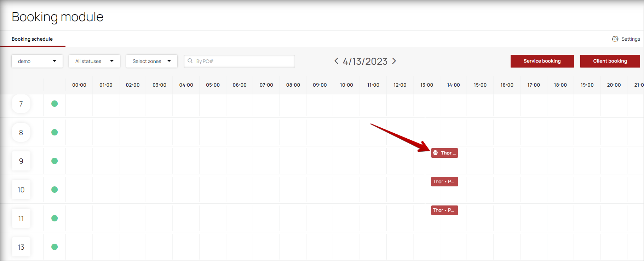Screen dimensions: 644x261
Task: Click the Settings gear icon
Action: [615, 39]
